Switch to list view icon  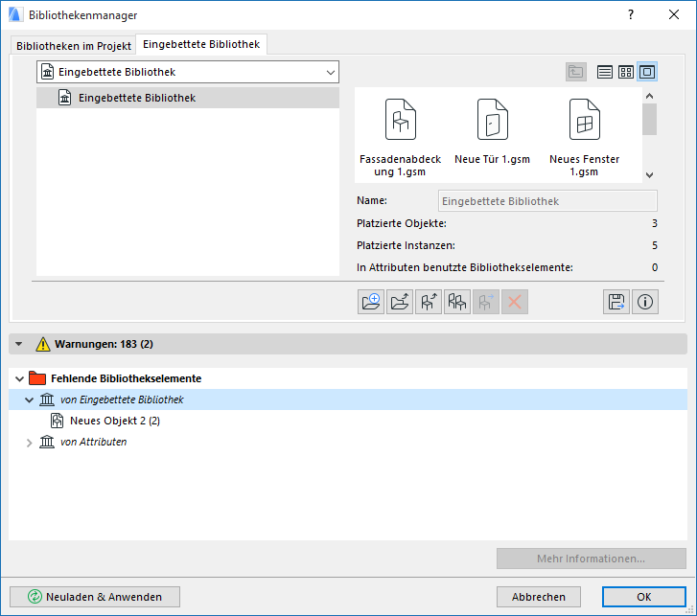pyautogui.click(x=605, y=72)
